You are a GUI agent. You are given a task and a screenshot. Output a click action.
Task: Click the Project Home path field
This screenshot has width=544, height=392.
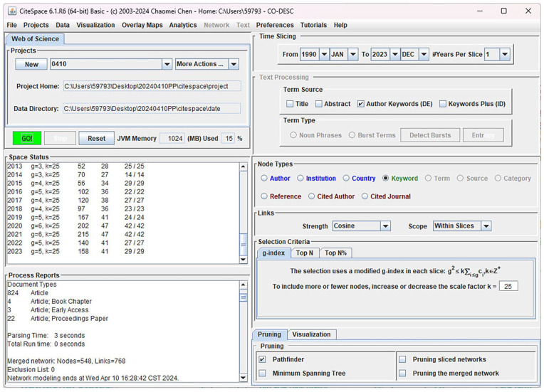pos(152,86)
